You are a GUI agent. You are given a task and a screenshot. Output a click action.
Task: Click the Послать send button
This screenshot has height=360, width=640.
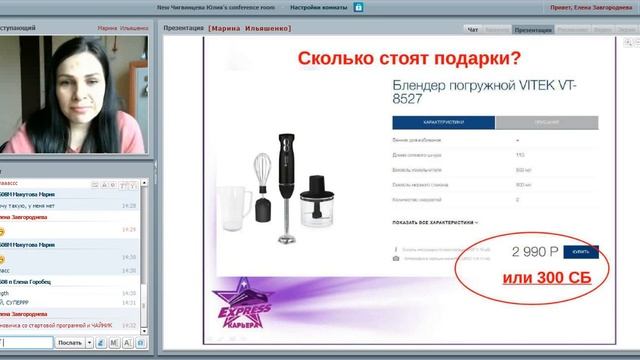70,343
